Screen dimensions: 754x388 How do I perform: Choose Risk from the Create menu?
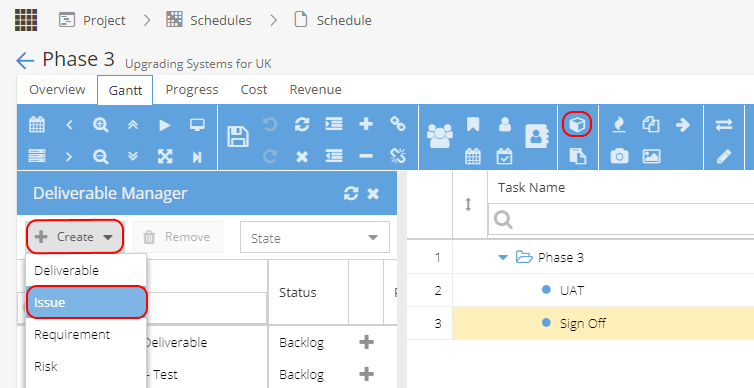point(86,366)
